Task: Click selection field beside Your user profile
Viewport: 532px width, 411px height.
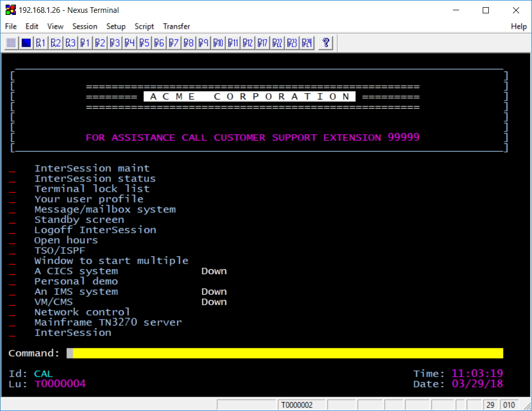Action: [x=12, y=200]
